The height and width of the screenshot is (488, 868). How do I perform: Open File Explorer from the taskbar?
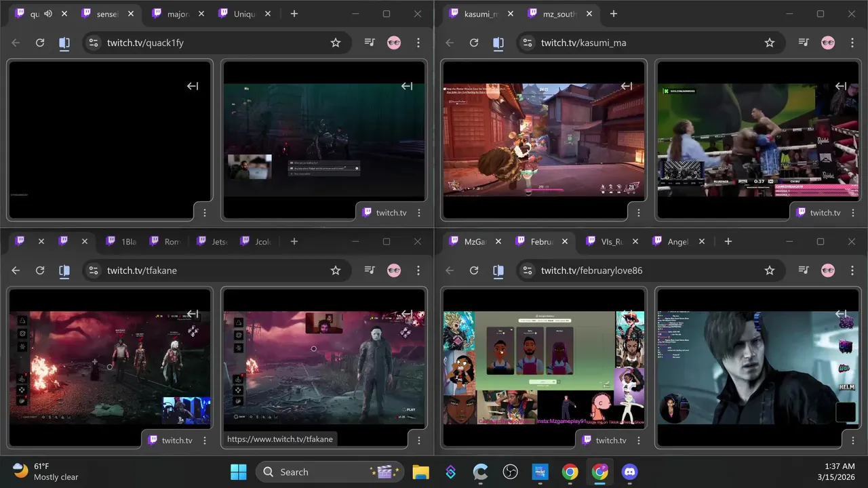click(x=421, y=472)
